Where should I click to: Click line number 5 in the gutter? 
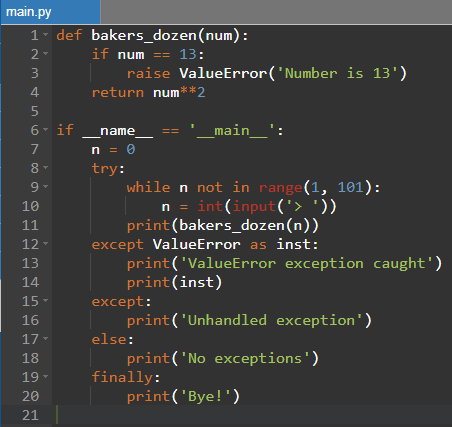pyautogui.click(x=35, y=111)
